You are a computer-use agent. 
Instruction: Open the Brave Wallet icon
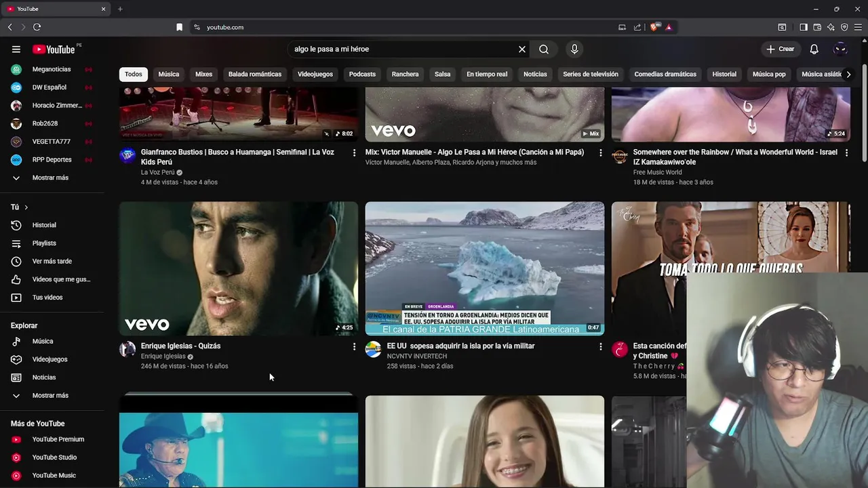click(x=817, y=27)
